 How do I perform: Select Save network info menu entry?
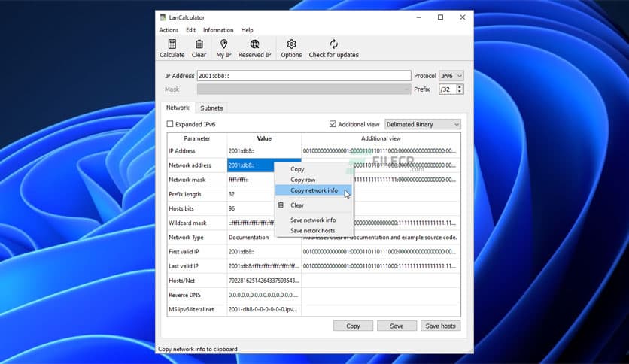314,220
